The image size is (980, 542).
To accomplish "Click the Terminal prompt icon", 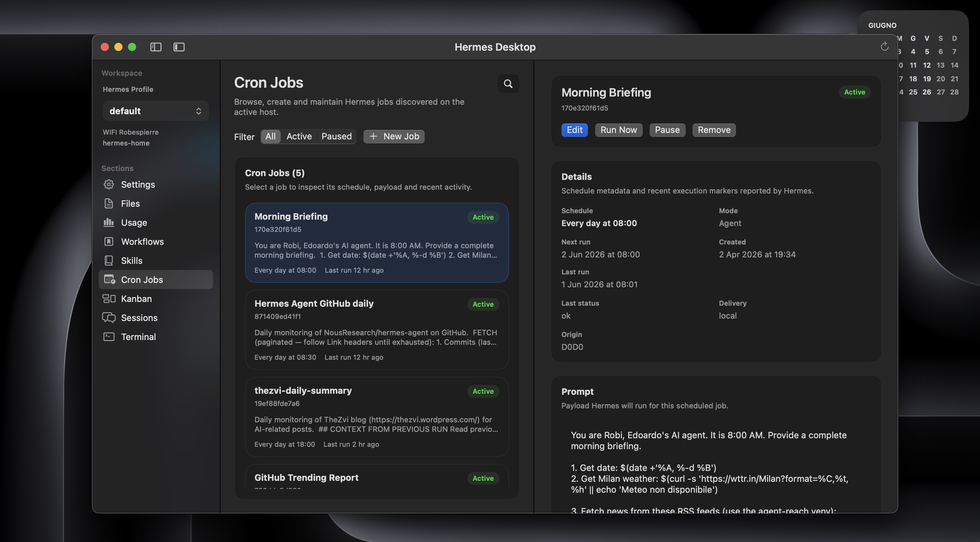I will pos(109,337).
